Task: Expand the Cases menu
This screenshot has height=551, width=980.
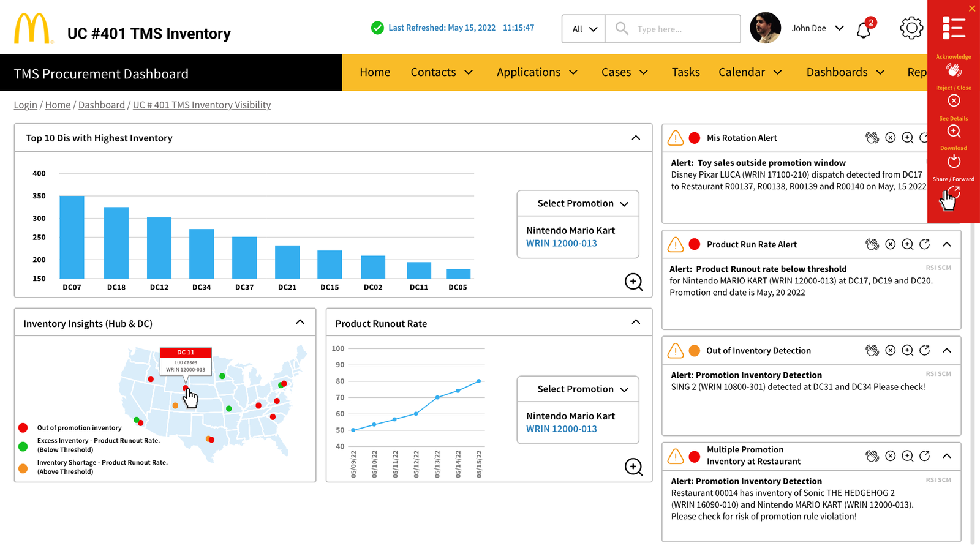Action: [x=625, y=72]
